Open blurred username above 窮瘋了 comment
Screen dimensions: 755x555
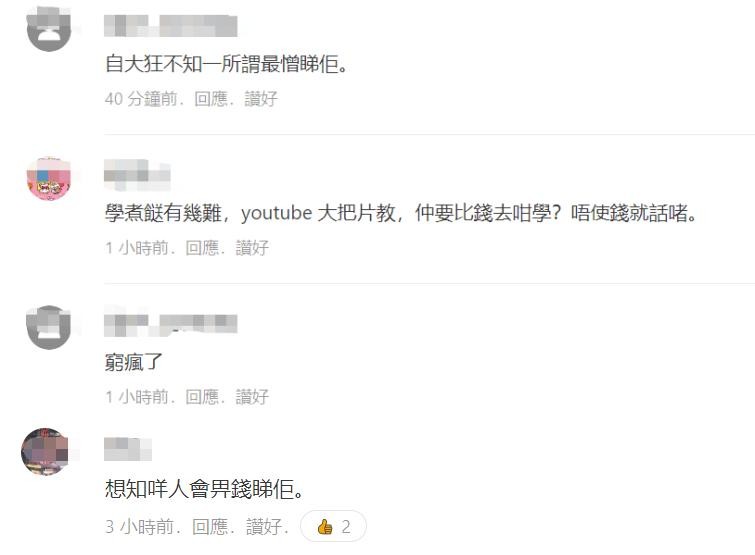(x=170, y=325)
